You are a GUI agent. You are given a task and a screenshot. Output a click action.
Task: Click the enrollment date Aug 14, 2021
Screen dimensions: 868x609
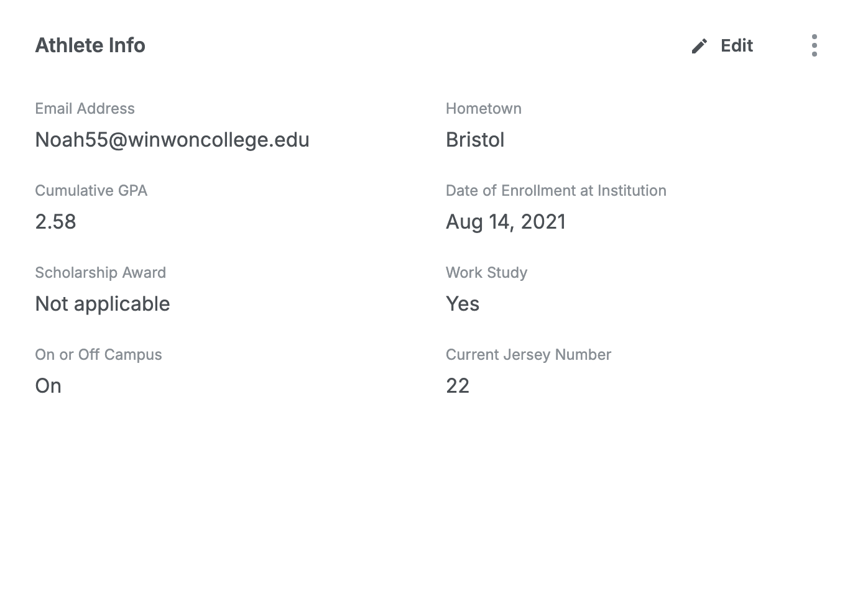(506, 222)
